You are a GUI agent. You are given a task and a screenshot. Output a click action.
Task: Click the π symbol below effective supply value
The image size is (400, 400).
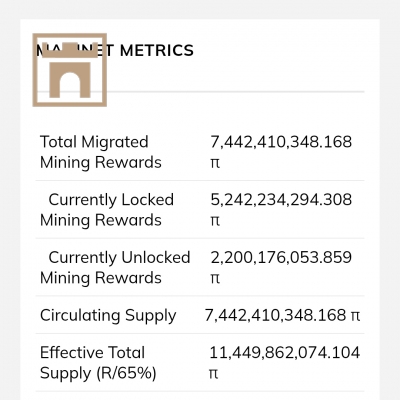[x=214, y=374]
